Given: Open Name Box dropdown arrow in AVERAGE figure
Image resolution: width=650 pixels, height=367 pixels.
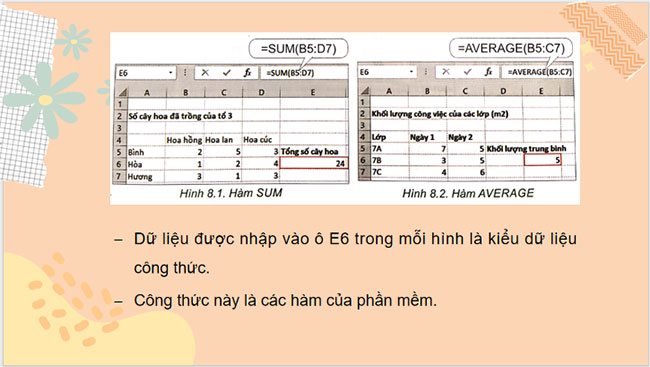Looking at the screenshot, I should 411,72.
